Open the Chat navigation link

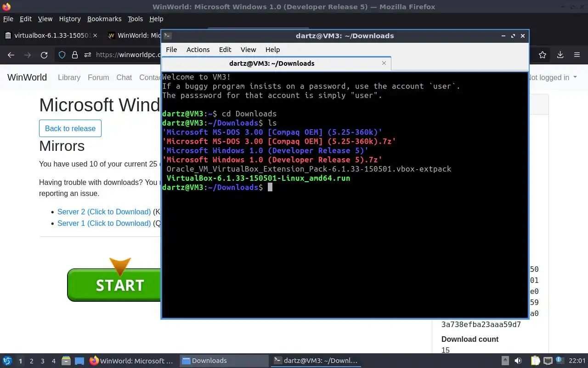(124, 77)
